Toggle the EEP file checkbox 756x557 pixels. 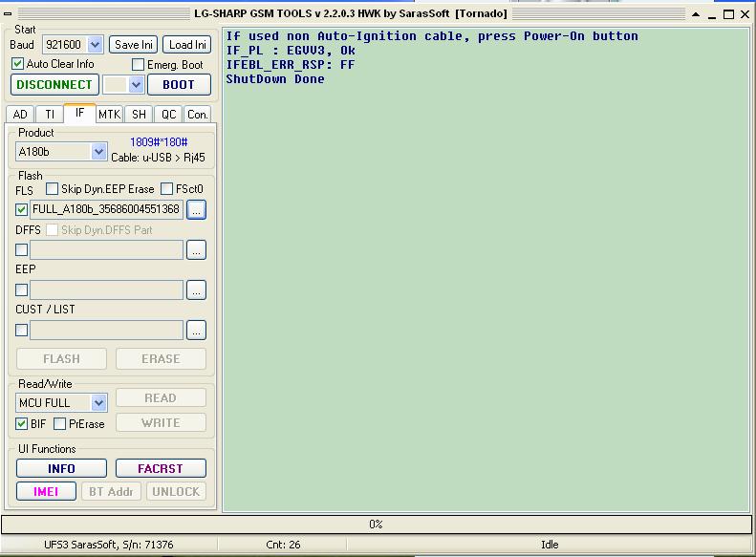21,289
